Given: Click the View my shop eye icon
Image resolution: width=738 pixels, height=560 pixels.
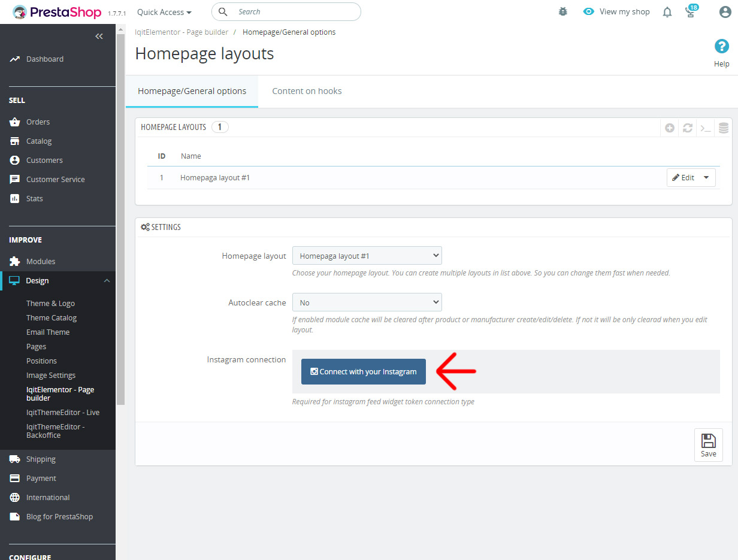Looking at the screenshot, I should pyautogui.click(x=589, y=11).
